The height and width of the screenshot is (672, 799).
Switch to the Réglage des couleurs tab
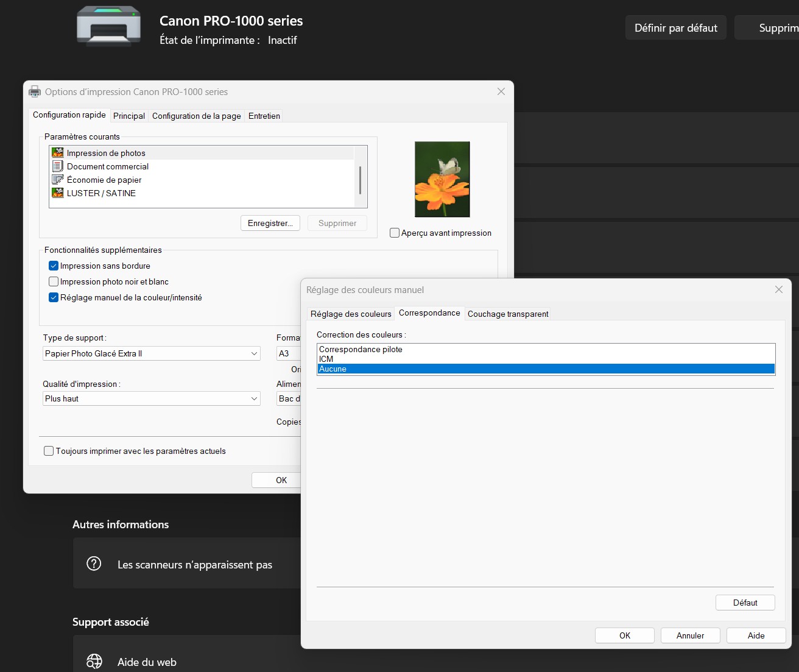(x=351, y=314)
